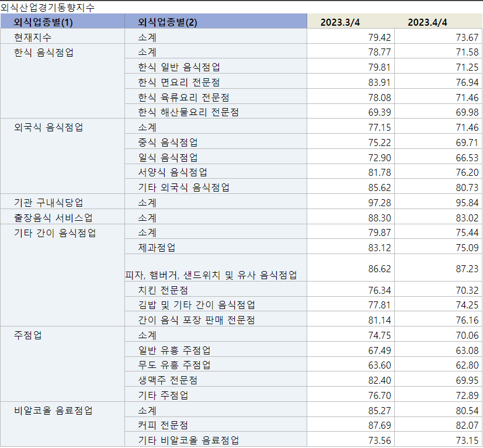Image resolution: width=483 pixels, height=448 pixels.
Task: Click the value 86.62
Action: (x=380, y=269)
